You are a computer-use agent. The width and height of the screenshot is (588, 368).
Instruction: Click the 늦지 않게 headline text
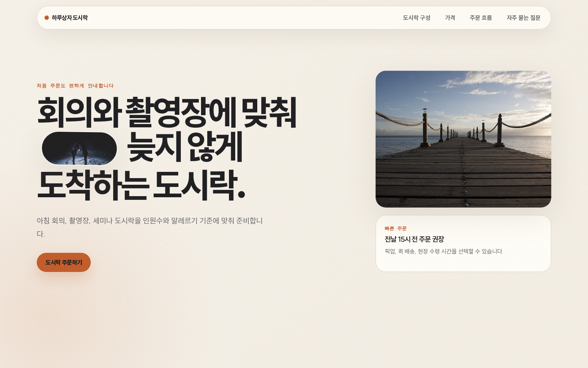185,147
